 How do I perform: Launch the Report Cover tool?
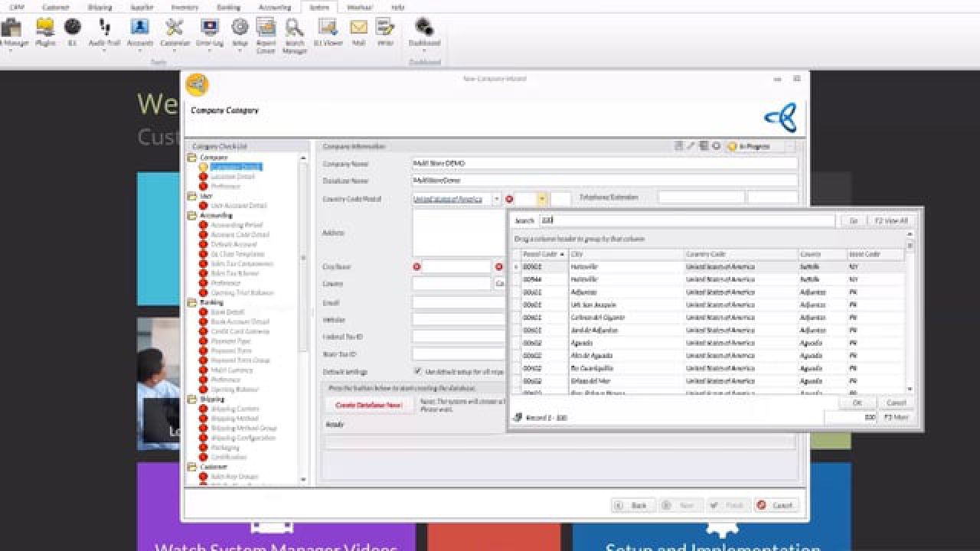click(x=266, y=34)
